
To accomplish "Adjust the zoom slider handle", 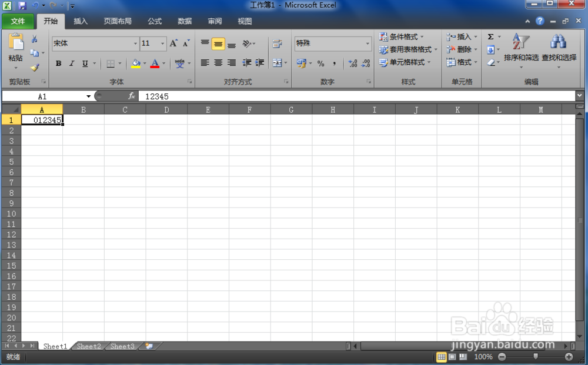I will click(x=536, y=356).
